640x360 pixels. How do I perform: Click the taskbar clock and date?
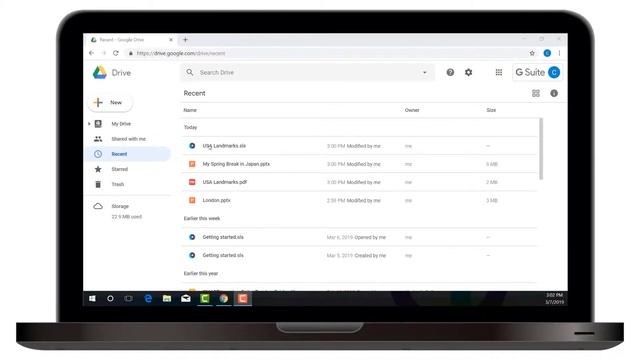point(554,298)
